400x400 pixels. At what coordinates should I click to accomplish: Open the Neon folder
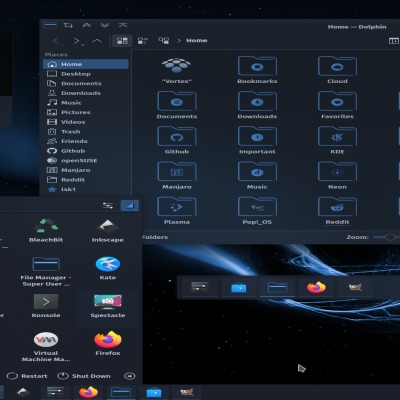point(337,176)
